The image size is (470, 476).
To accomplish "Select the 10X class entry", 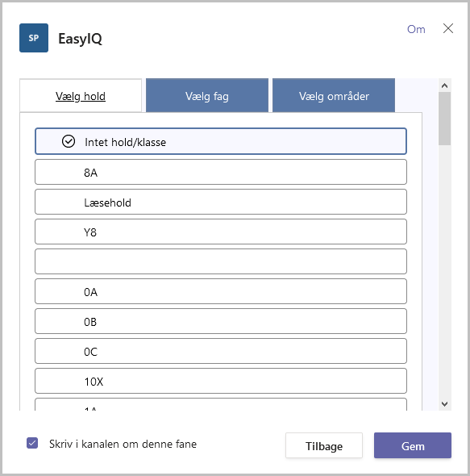I will point(221,381).
